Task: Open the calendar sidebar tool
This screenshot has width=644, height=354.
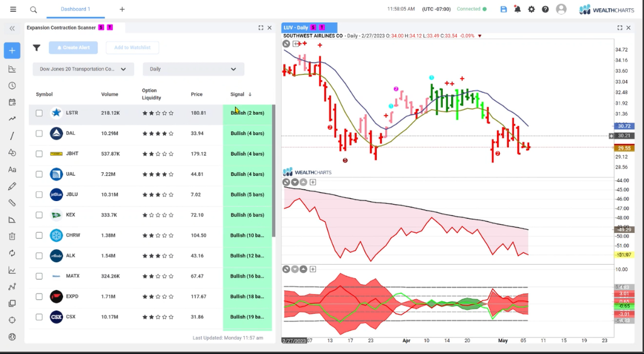Action: (x=12, y=102)
